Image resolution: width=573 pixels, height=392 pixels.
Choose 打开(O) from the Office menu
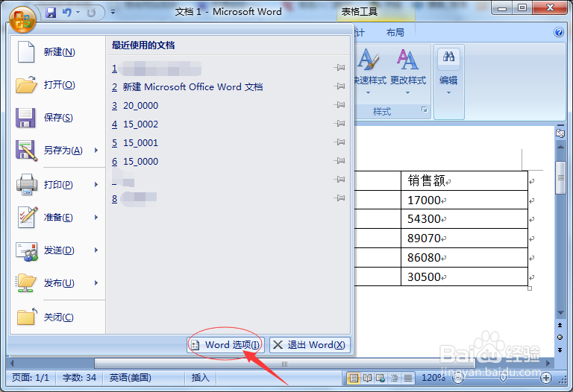click(x=57, y=85)
